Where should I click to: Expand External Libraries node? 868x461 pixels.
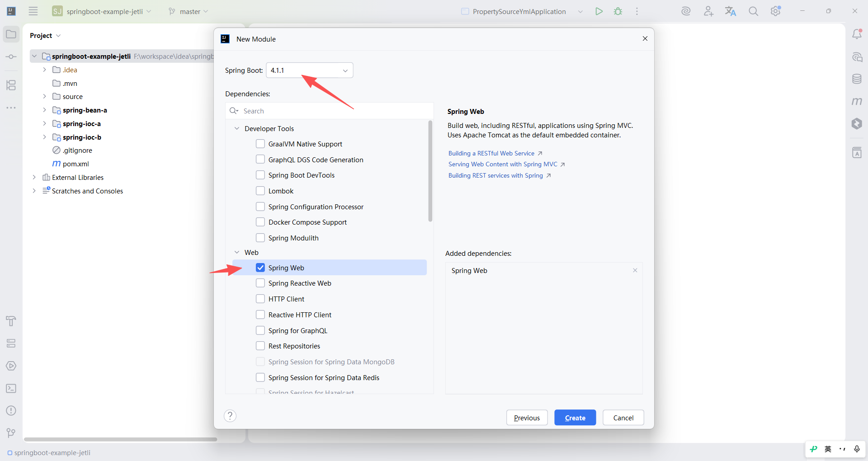coord(34,177)
